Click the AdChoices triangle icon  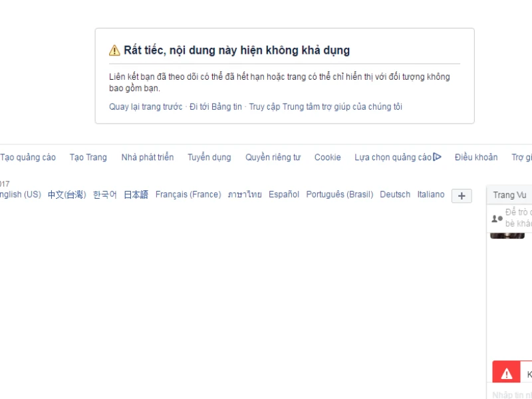pos(438,157)
